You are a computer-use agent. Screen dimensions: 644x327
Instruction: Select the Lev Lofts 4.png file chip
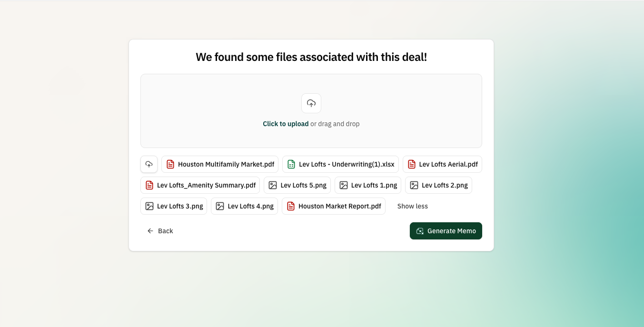(x=244, y=206)
